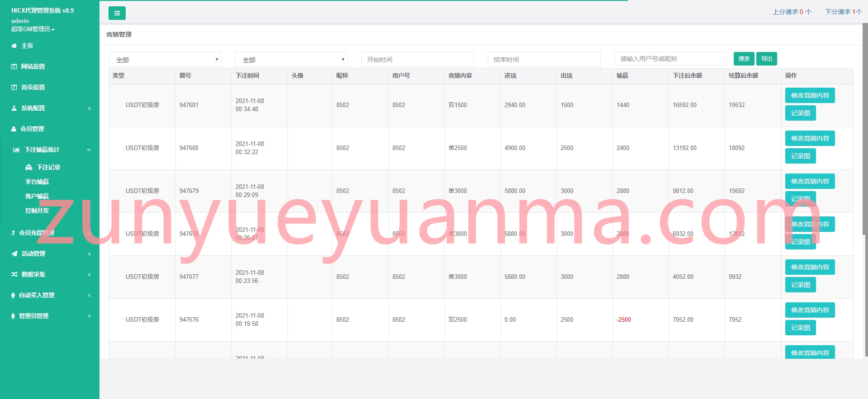Click the 会员管理 user icon
The width and height of the screenshot is (868, 399).
[14, 129]
